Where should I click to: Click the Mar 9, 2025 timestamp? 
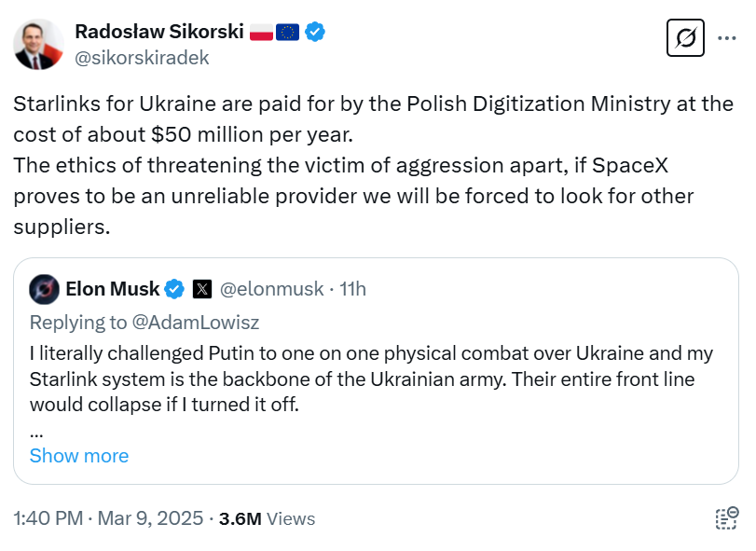[147, 518]
